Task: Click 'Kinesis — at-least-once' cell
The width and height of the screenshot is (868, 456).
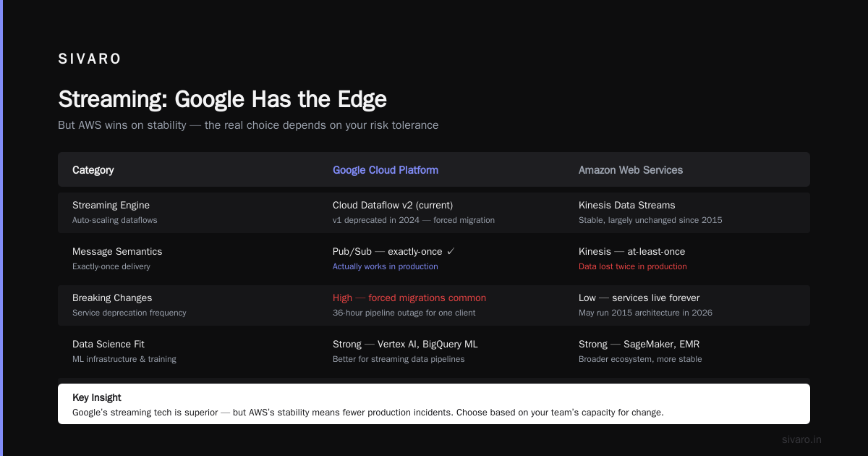Action: (631, 252)
